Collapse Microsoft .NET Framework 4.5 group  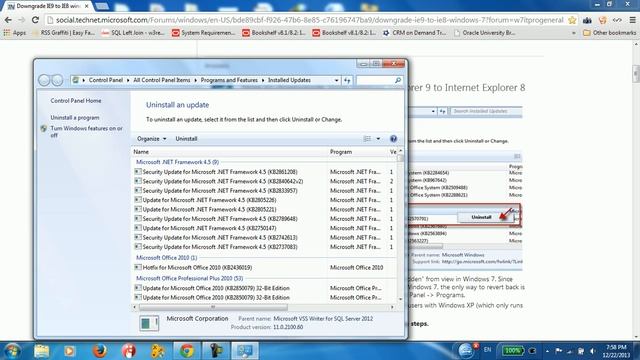point(177,162)
